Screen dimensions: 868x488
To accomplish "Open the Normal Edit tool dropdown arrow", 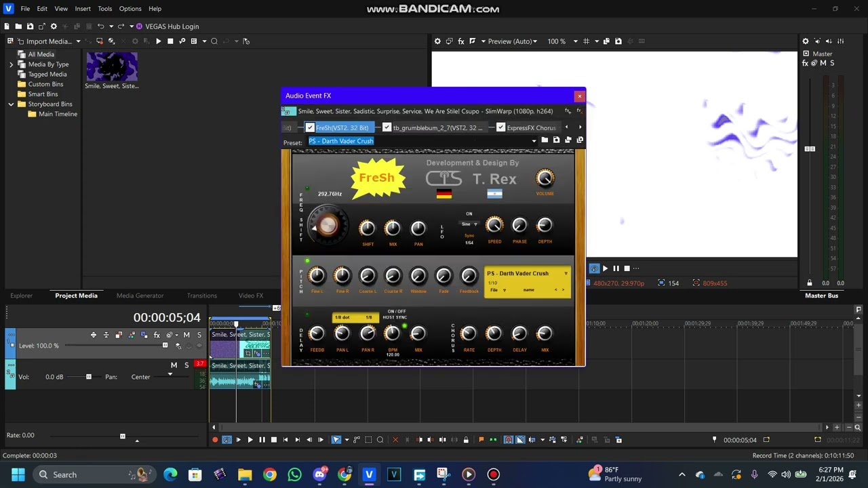I will coord(346,440).
